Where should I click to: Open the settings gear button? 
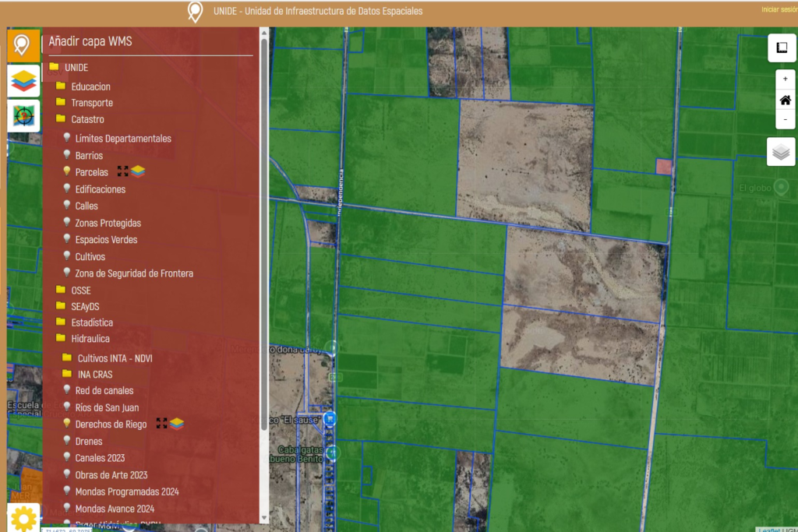tap(23, 517)
